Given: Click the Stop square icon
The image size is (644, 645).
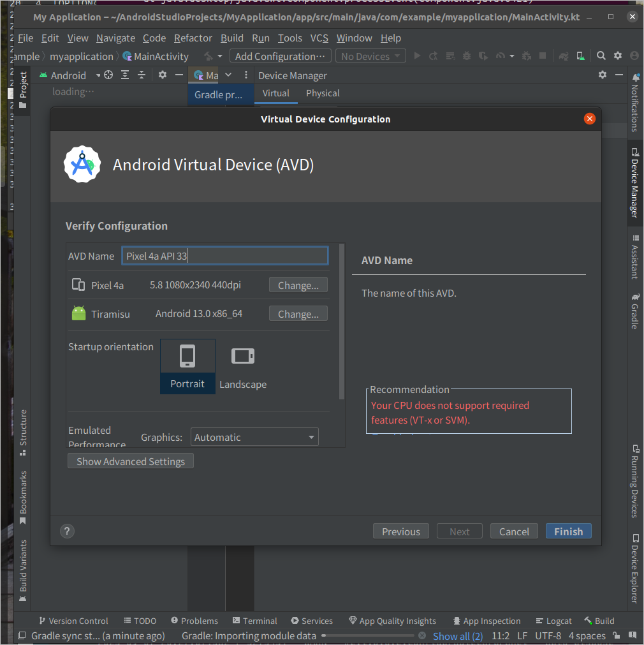Looking at the screenshot, I should [543, 56].
